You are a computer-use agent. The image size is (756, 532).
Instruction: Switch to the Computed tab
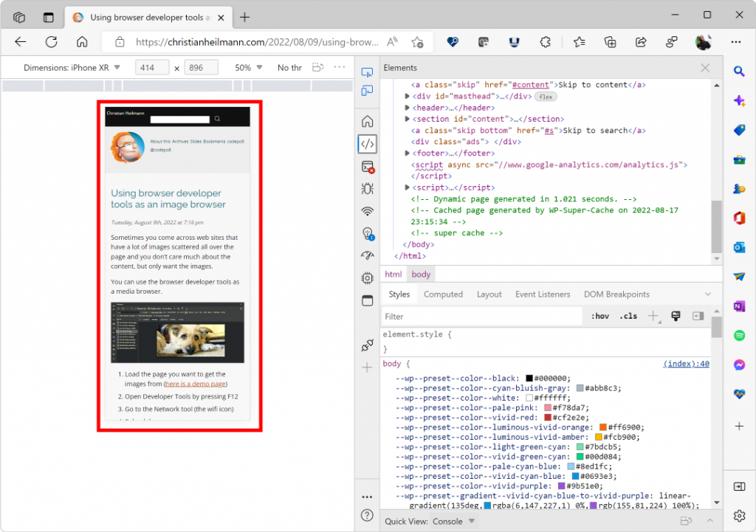click(x=443, y=294)
